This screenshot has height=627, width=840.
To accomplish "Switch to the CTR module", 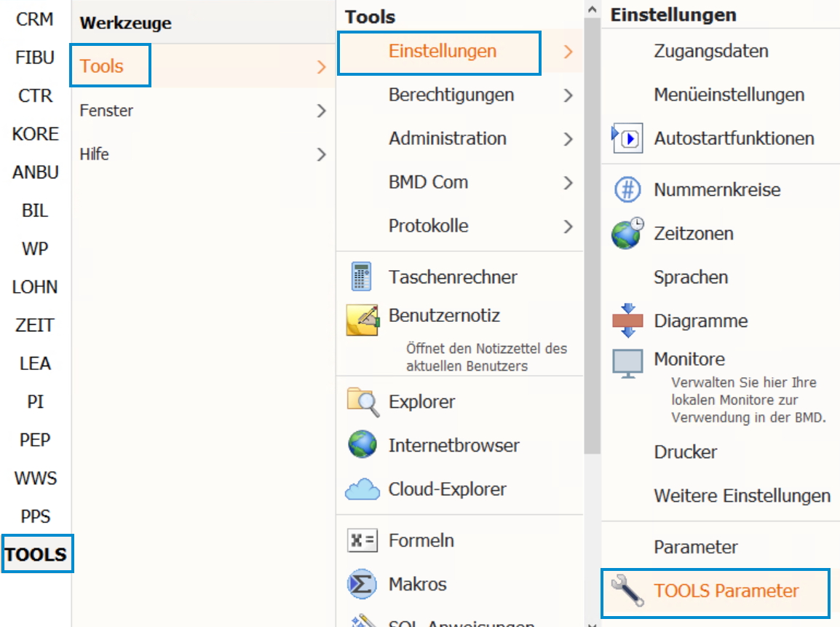I will click(36, 96).
